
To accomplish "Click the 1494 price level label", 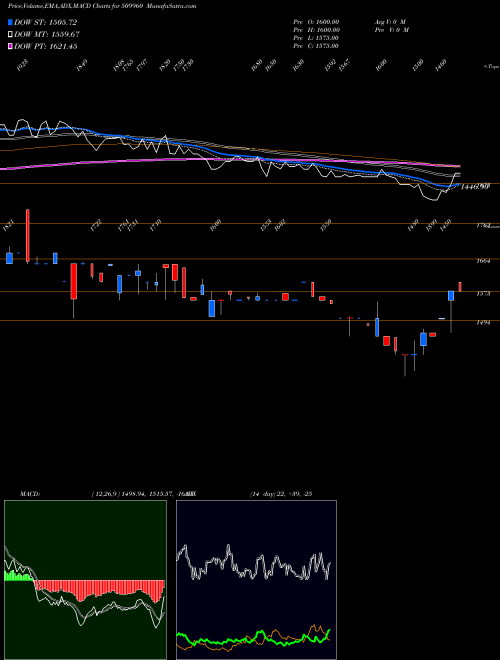I will [x=482, y=323].
